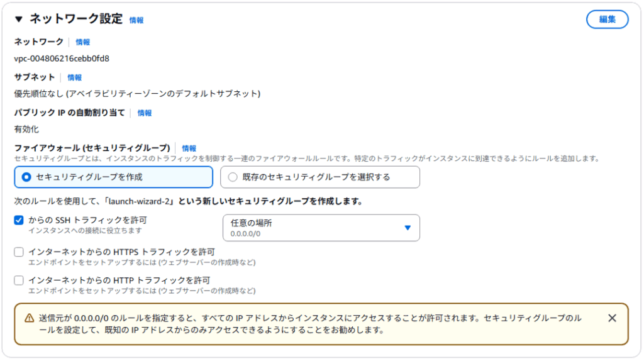This screenshot has width=644, height=361.
Task: Uncheck the SSH トラフィックを許可 checkbox
Action: 19,221
